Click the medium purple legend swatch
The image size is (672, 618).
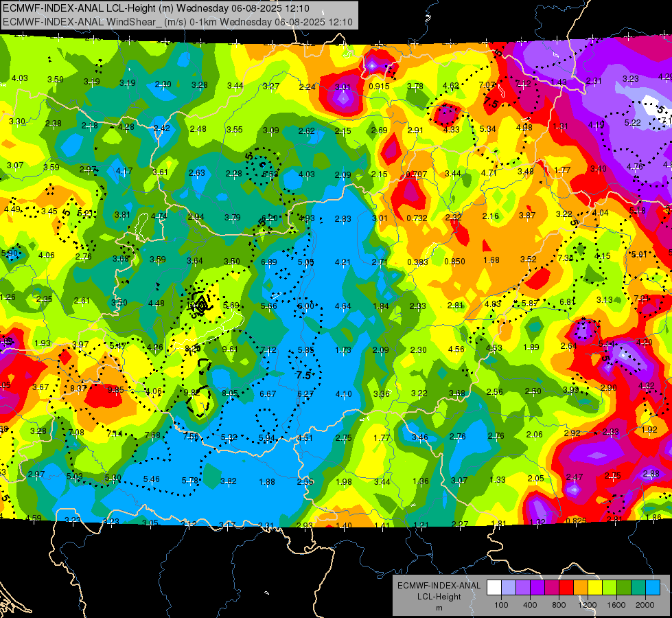click(523, 588)
